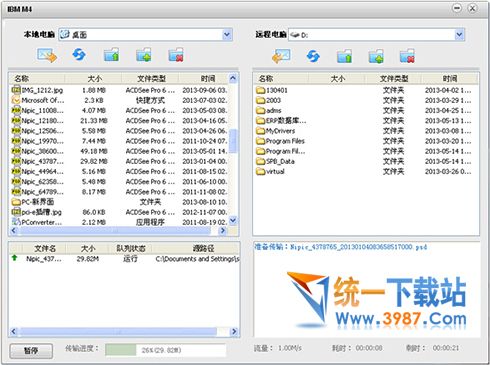
Task: Delete selected folder on remote computer
Action: click(407, 56)
